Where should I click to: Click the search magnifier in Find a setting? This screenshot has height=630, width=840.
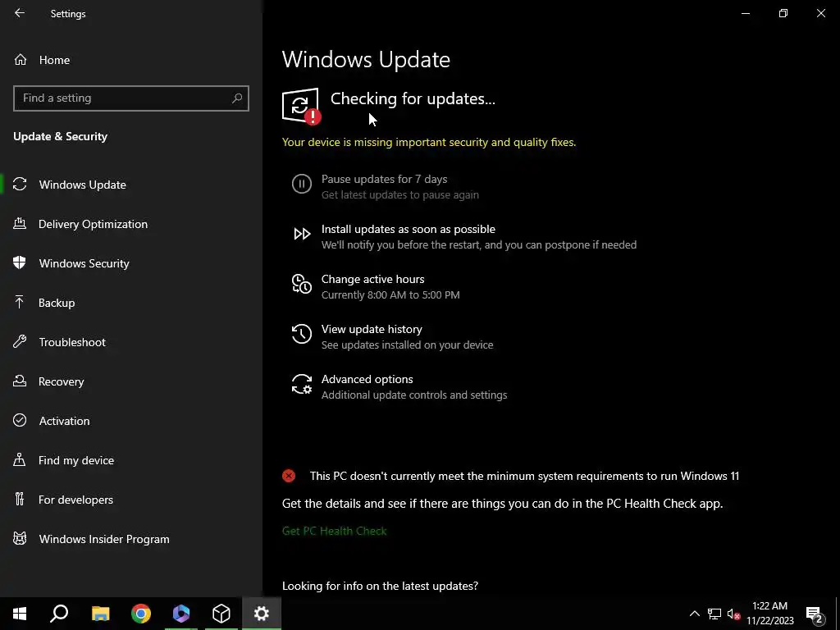(237, 98)
